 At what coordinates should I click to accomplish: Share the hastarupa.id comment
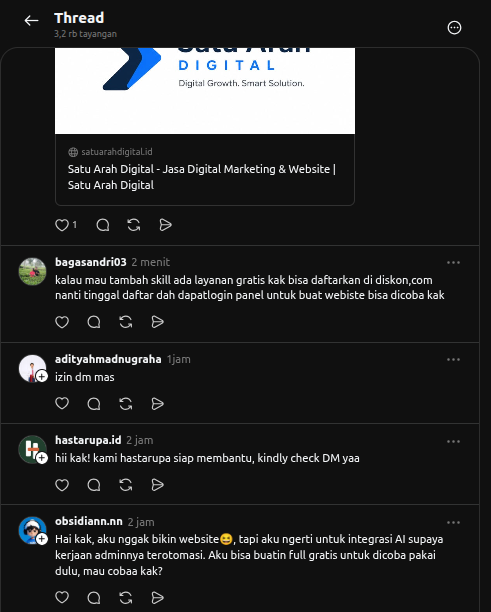point(157,485)
